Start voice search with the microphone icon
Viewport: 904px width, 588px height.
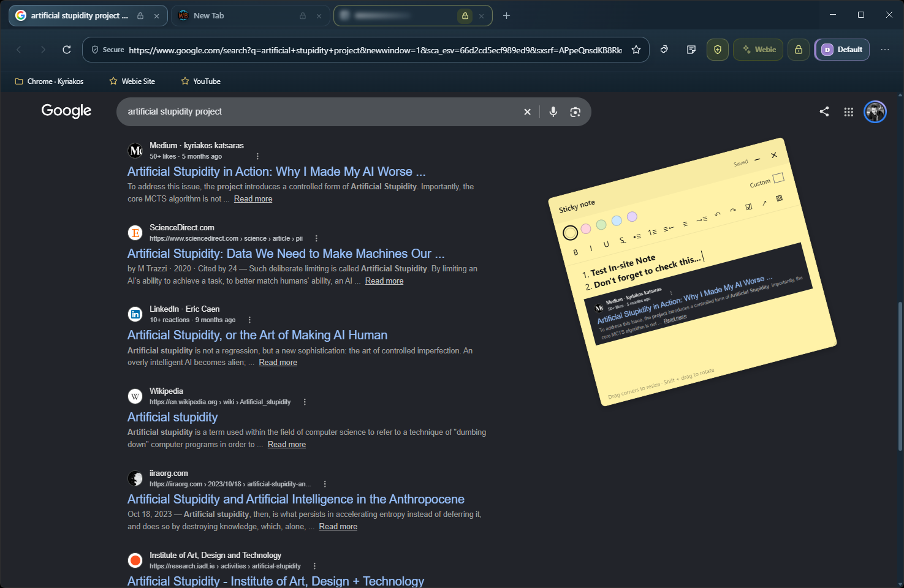(x=553, y=111)
